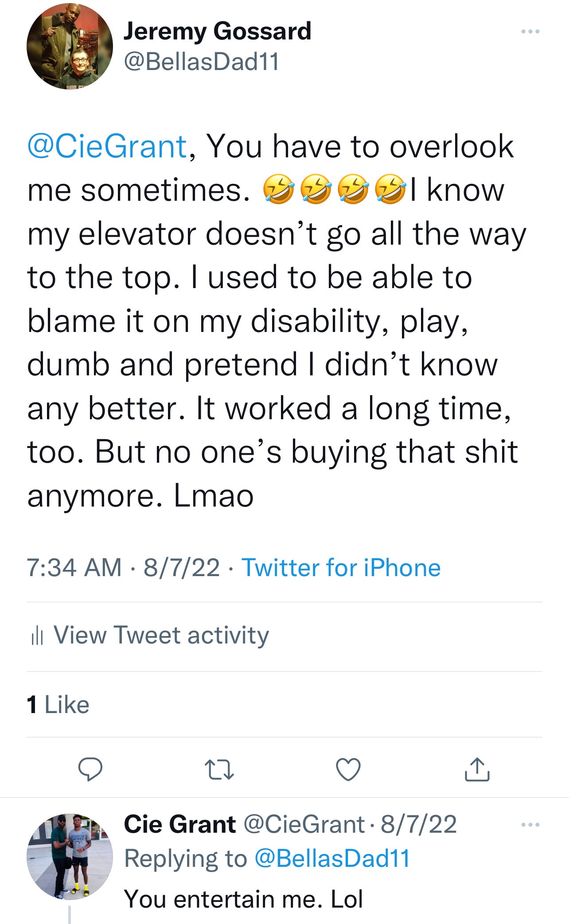Tap the Cie Grant display name in reply
Viewport: 569px width, 924px height.
pyautogui.click(x=179, y=824)
